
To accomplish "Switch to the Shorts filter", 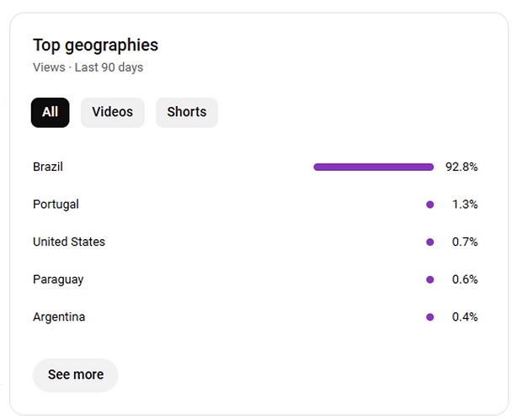I will [186, 113].
